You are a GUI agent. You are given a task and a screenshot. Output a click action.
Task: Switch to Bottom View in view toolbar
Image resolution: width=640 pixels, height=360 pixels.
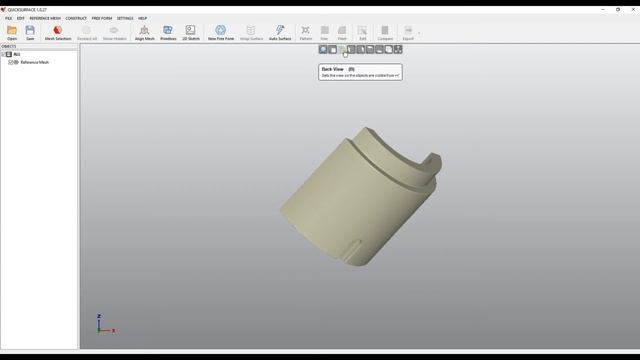[380, 49]
